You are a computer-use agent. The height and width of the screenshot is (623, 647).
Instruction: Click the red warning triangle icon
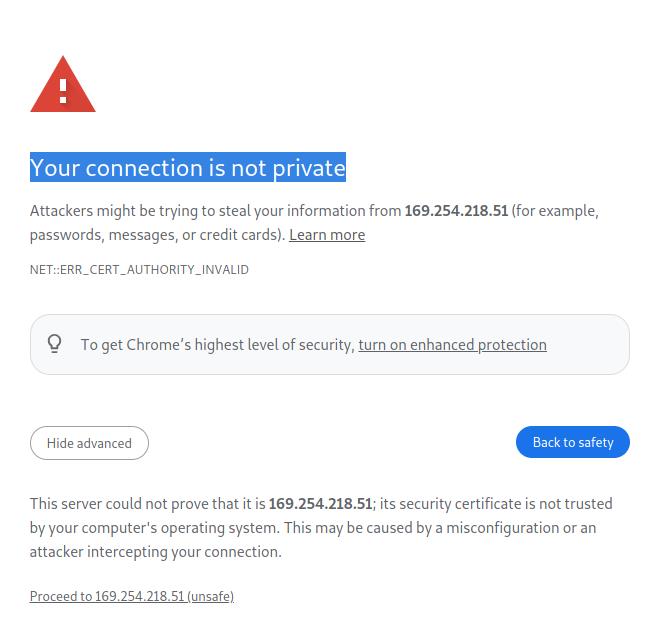coord(63,86)
